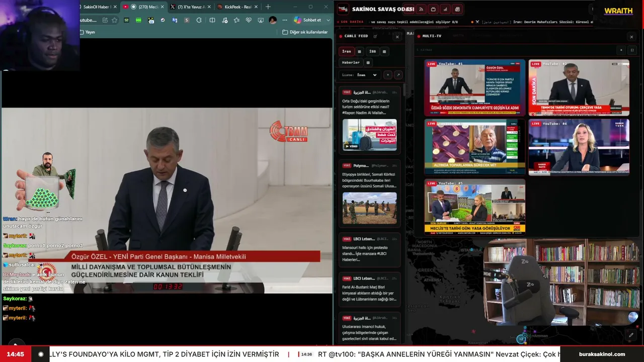Add a new source in Multi-TV
Viewport: 644px width, 362px height.
click(x=621, y=50)
